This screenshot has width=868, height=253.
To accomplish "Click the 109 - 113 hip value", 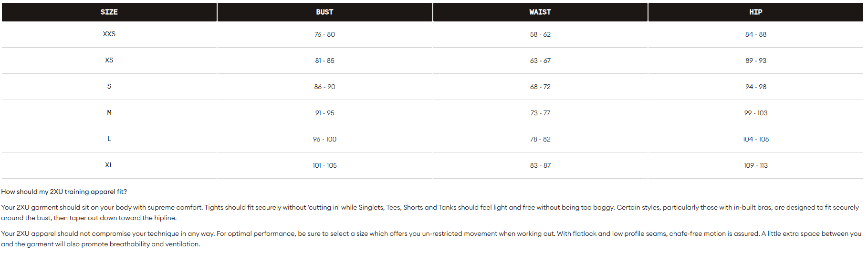I will (756, 165).
